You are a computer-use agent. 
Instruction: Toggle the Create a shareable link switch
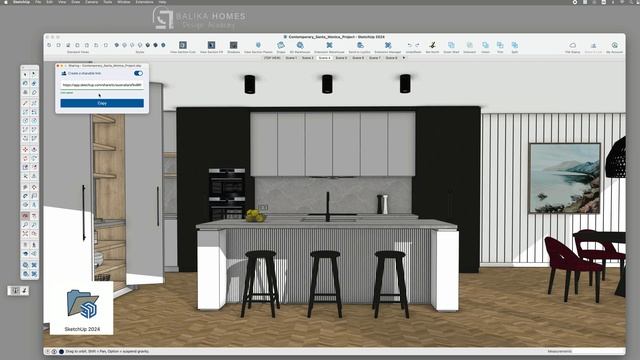(138, 73)
